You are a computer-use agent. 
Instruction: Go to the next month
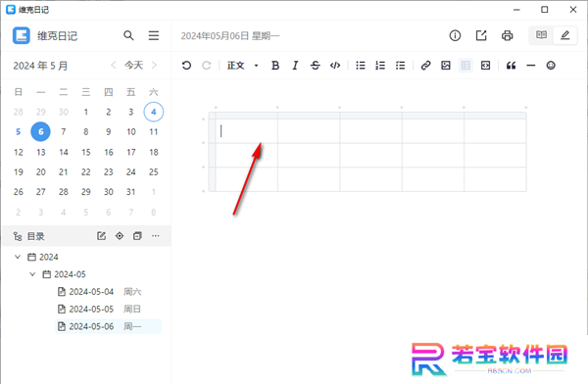tap(154, 66)
